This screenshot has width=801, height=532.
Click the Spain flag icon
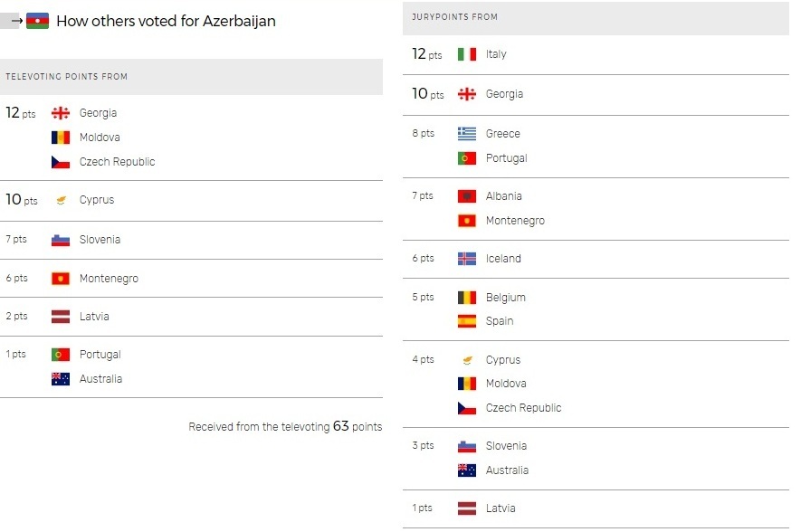tap(467, 321)
